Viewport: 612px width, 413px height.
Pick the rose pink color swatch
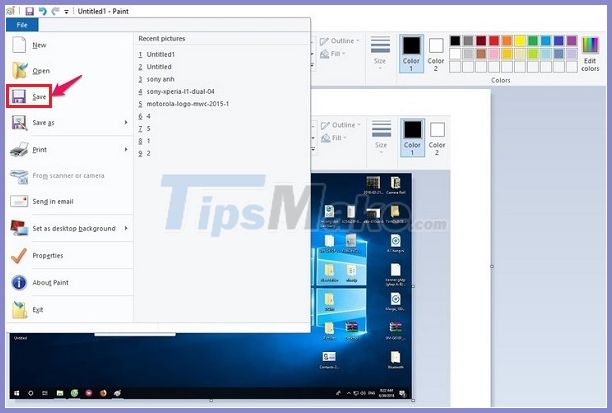click(x=494, y=53)
